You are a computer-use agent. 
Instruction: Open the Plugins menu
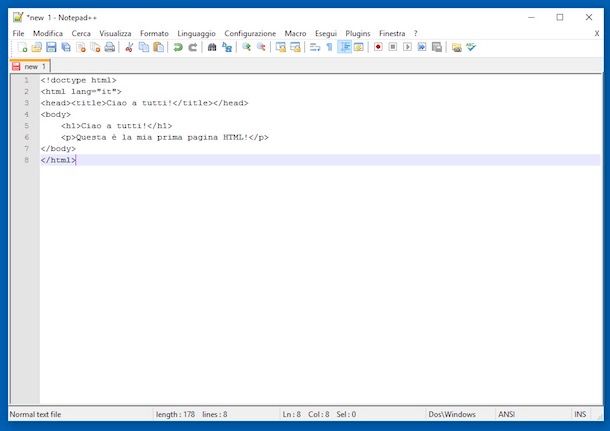tap(358, 33)
